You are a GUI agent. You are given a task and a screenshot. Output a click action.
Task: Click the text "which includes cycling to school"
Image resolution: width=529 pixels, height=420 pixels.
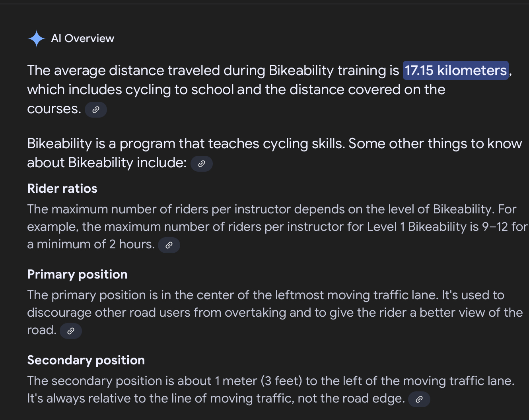click(x=130, y=90)
